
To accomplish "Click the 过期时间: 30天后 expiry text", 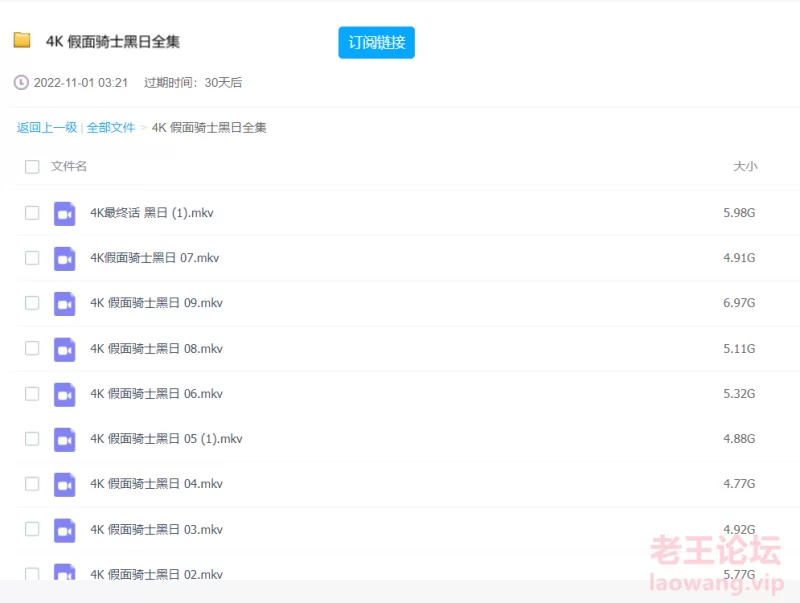I will [193, 83].
